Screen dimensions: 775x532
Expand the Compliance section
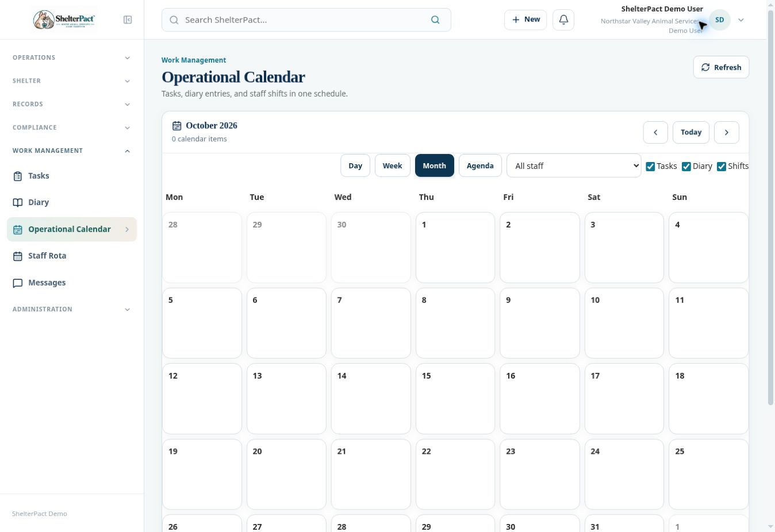72,128
